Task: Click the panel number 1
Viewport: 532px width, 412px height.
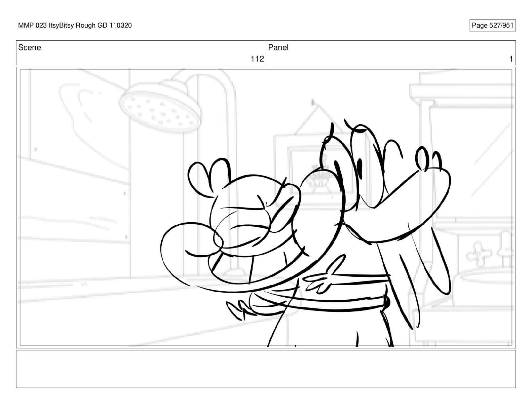Action: point(511,59)
